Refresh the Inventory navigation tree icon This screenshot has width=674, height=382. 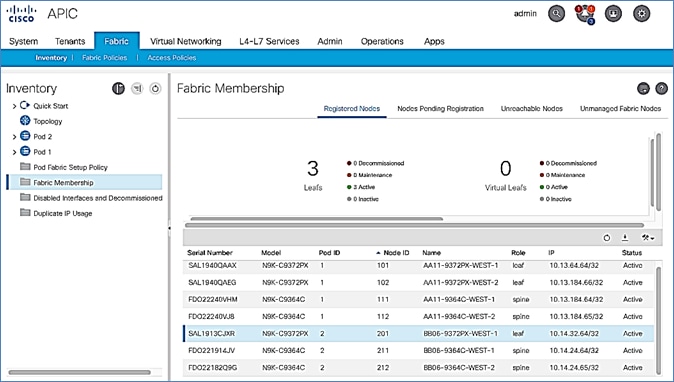point(155,89)
